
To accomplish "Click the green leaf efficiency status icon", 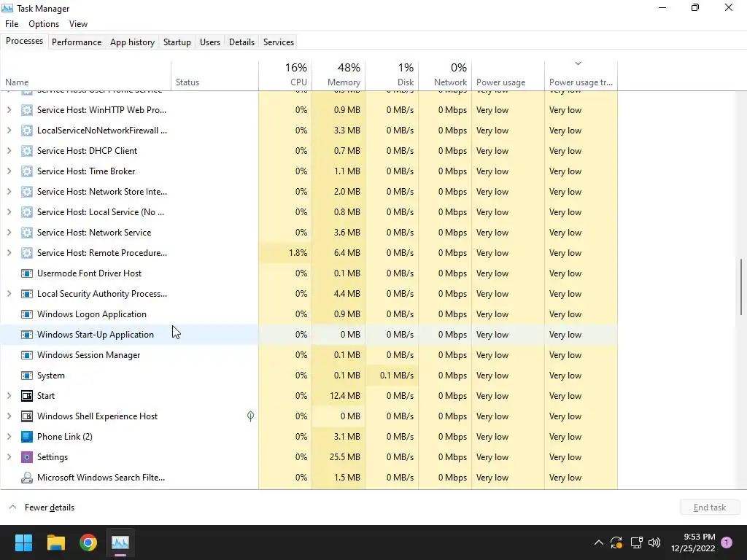I will (x=251, y=416).
